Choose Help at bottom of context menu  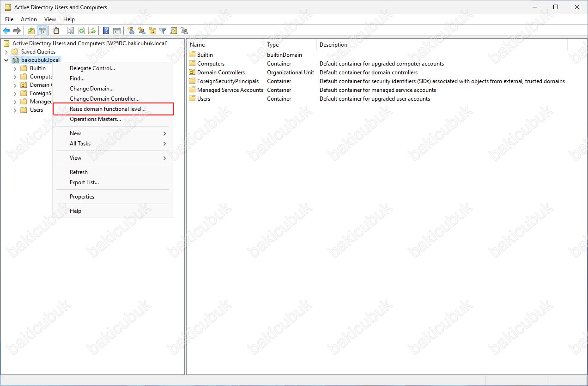pyautogui.click(x=113, y=211)
